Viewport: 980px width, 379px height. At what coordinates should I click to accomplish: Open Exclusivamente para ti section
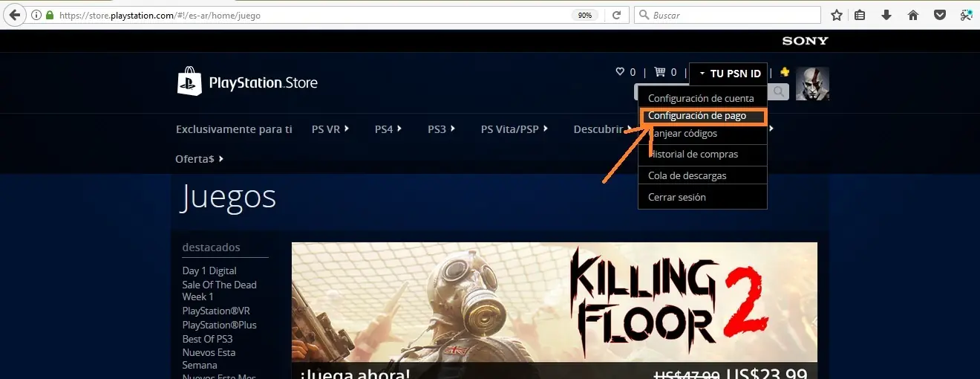coord(234,129)
